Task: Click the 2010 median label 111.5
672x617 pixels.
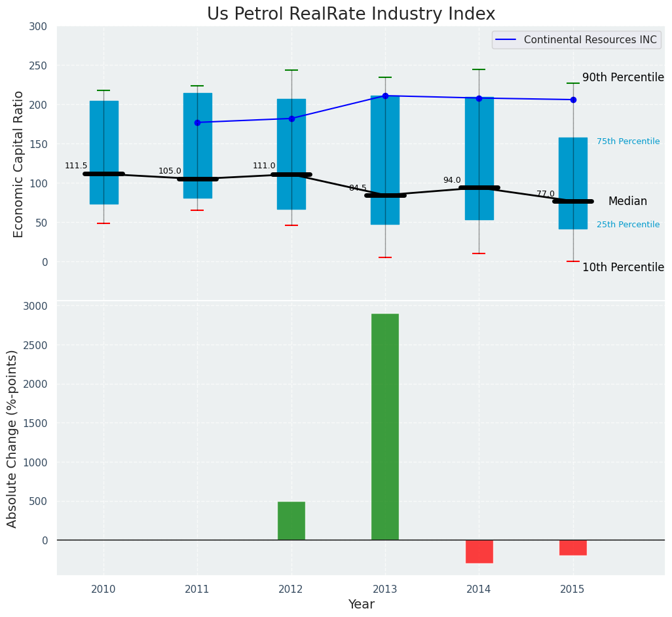Action: [x=76, y=166]
